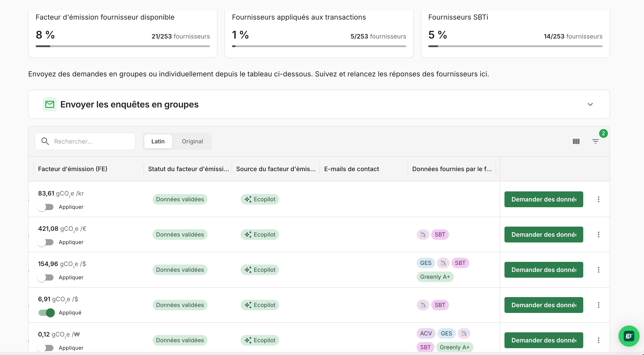644x355 pixels.
Task: Click the search magnifier icon
Action: pyautogui.click(x=45, y=141)
